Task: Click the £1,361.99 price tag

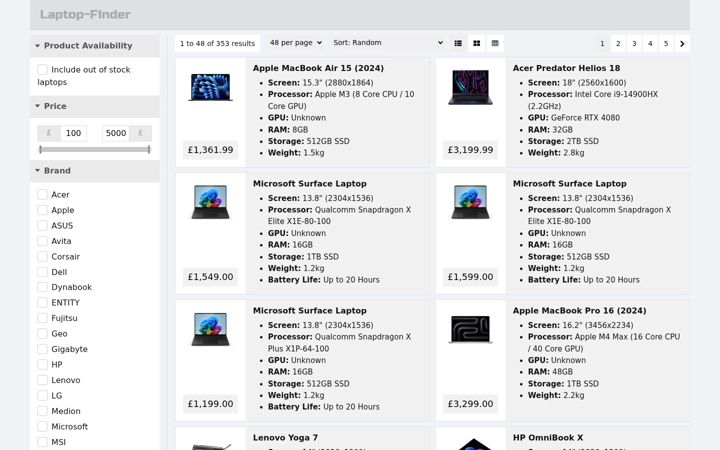Action: [x=210, y=150]
